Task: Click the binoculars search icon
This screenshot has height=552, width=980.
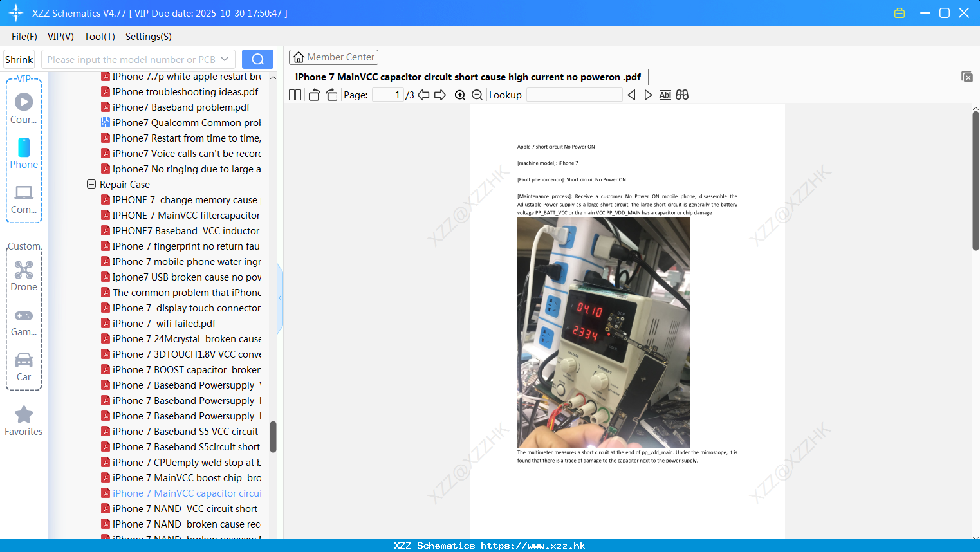Action: 682,95
